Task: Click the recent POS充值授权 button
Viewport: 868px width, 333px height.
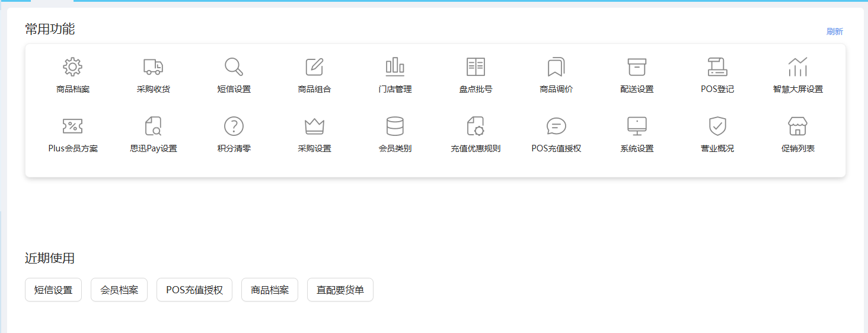Action: [194, 290]
